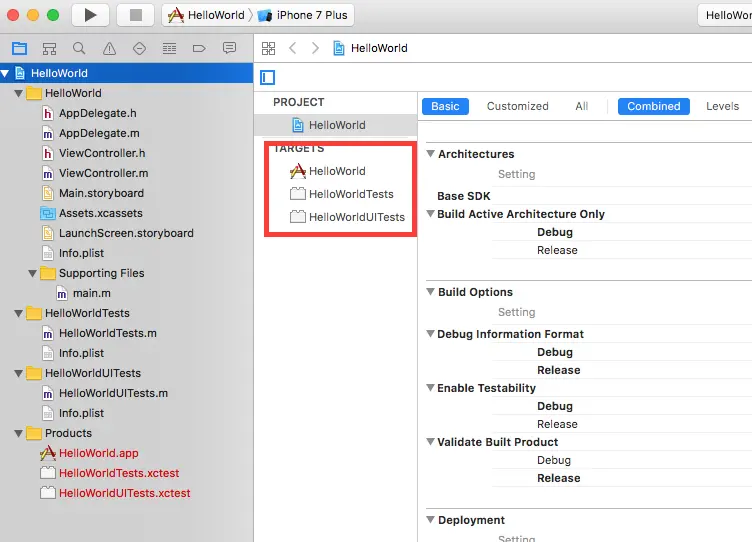Open LaunchScreen.storyboard
The width and height of the screenshot is (752, 542).
point(126,234)
